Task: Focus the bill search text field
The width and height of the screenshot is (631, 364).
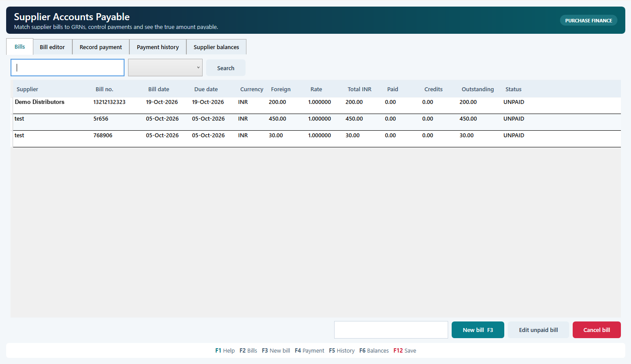Action: (x=68, y=68)
